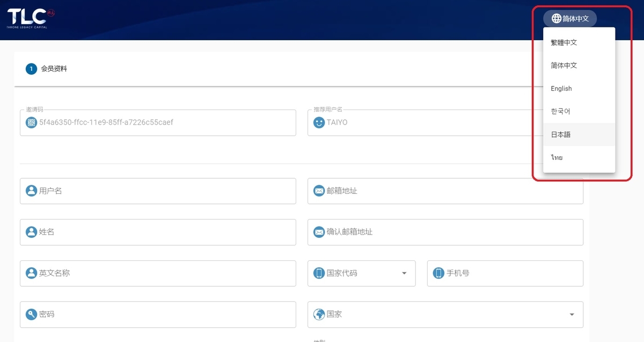Click the person icon in 英文名称 field
Screen dimensions: 644x342
[32, 273]
